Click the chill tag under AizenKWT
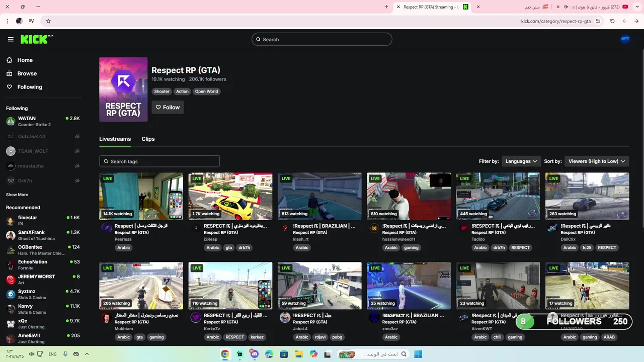The height and width of the screenshot is (362, 644). pyautogui.click(x=497, y=337)
